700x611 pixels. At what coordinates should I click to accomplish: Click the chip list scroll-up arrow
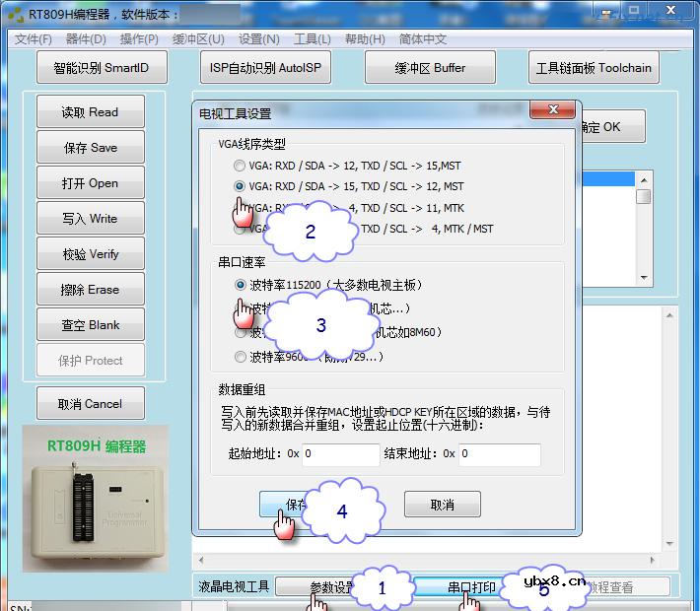(643, 180)
